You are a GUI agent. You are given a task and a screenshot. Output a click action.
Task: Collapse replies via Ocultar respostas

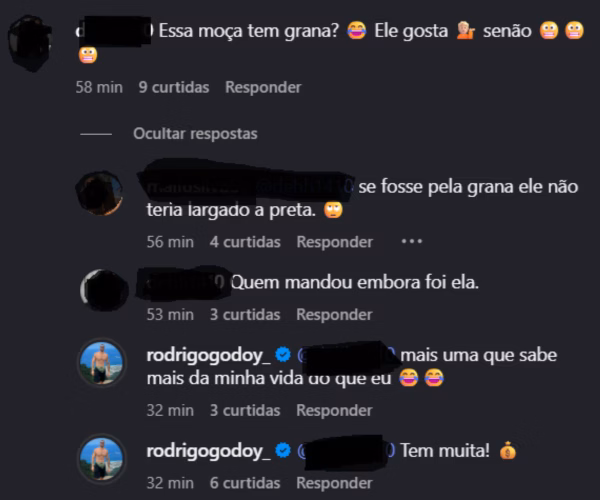(195, 134)
